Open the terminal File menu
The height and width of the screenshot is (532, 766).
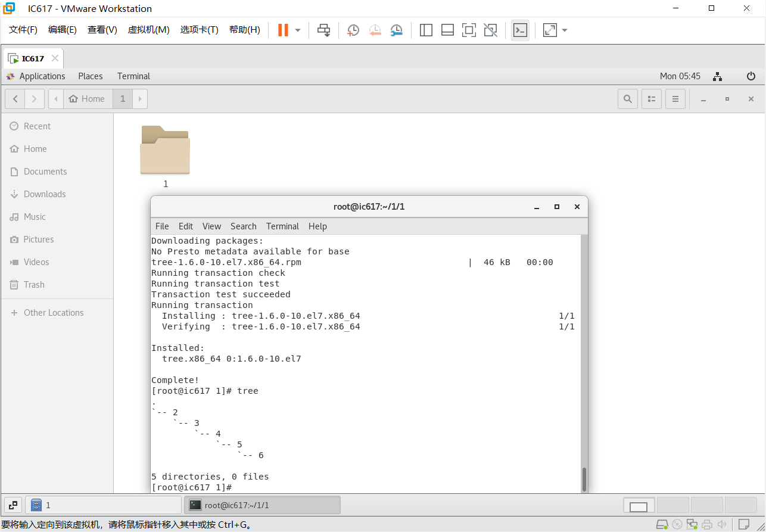pos(162,226)
